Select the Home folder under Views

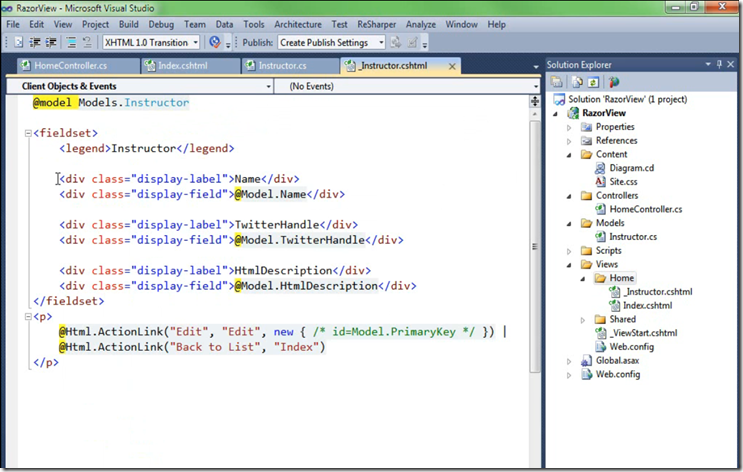pos(621,278)
